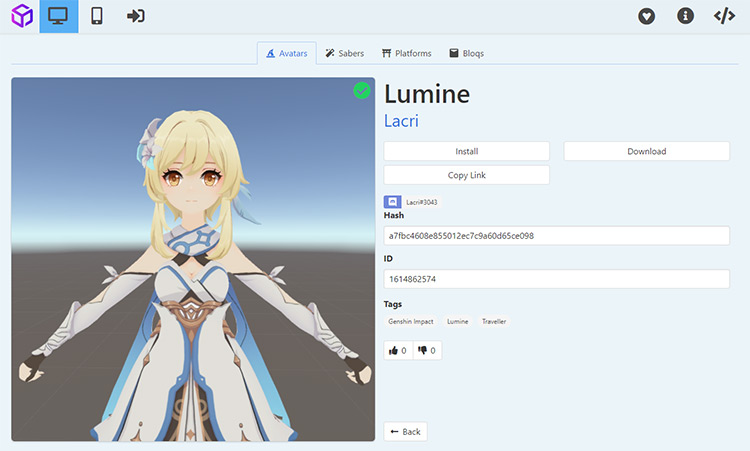Select the Lacri#3043 Discord tag
The image size is (750, 451).
(x=421, y=202)
